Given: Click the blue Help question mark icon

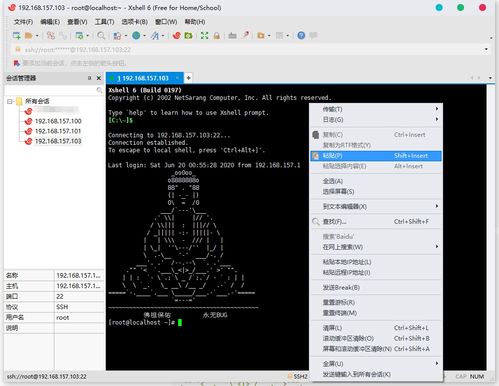Looking at the screenshot, I should click(x=301, y=35).
